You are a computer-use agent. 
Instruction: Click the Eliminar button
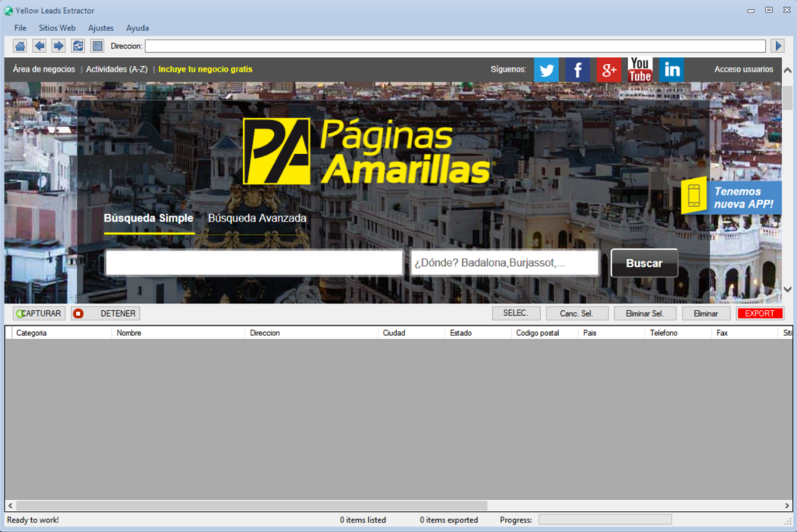[x=706, y=313]
